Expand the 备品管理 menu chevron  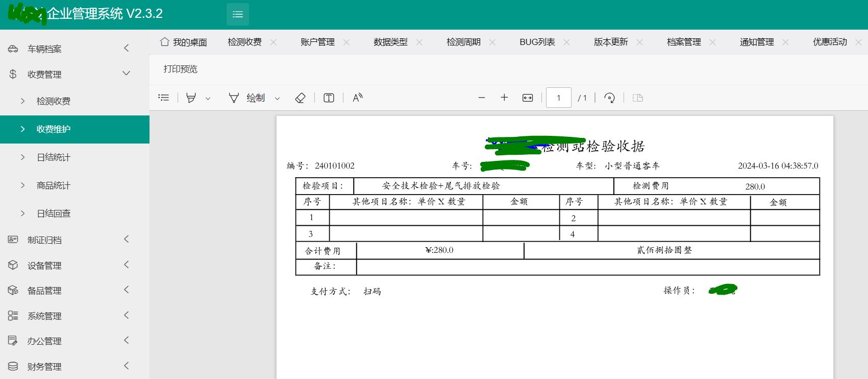(x=127, y=290)
